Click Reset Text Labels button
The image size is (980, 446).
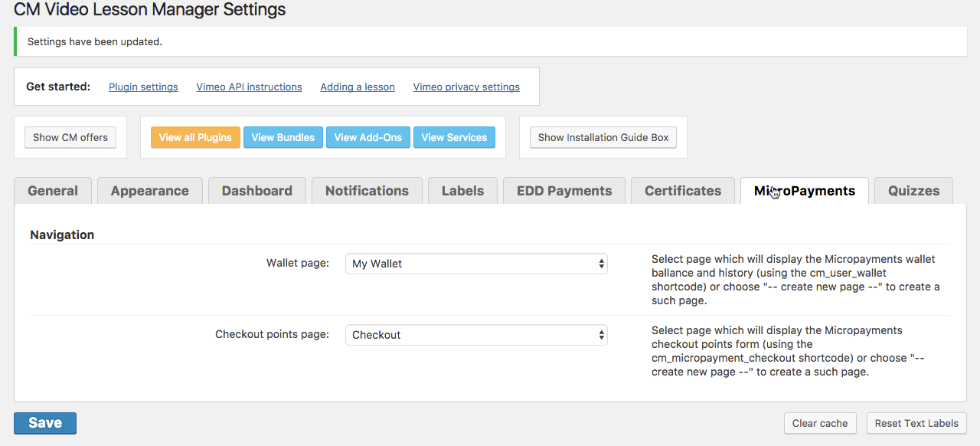[x=916, y=423]
